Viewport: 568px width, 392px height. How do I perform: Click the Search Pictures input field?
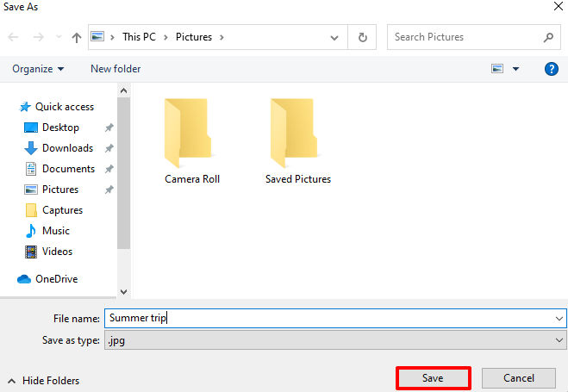[x=465, y=37]
